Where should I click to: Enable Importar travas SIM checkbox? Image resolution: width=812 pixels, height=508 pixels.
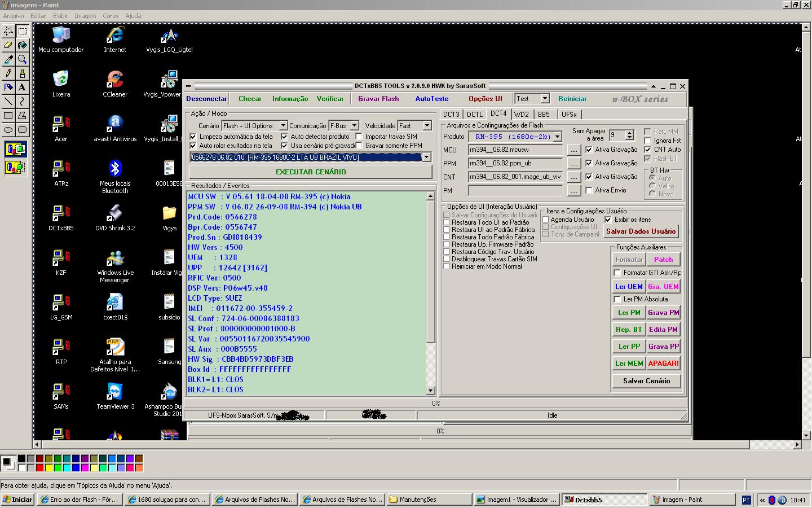click(x=359, y=137)
